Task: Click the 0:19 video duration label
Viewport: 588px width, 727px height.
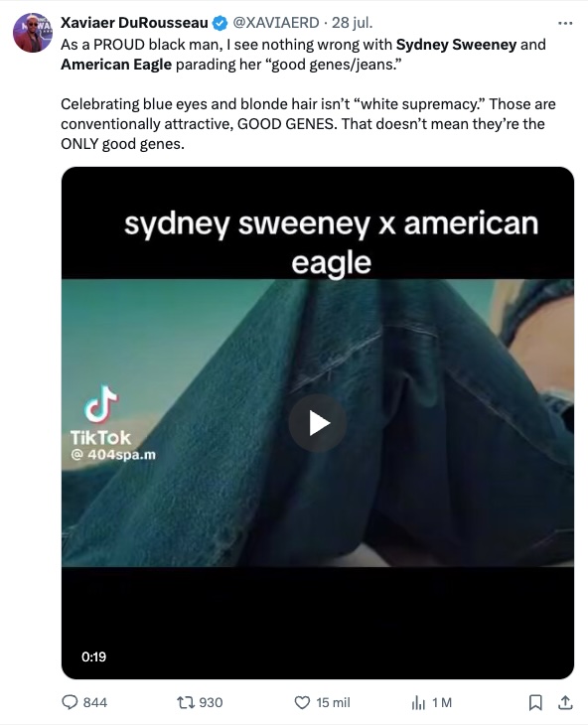Action: [93, 656]
